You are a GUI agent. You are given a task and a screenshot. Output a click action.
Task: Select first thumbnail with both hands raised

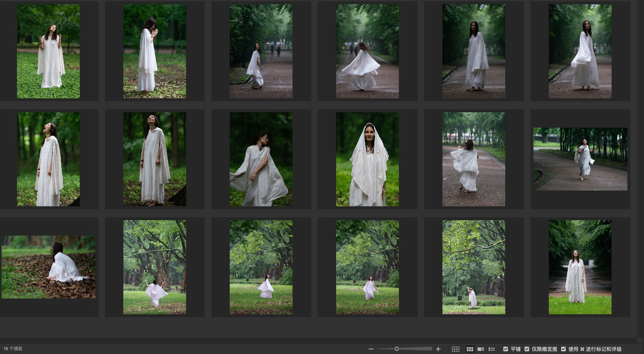coord(48,51)
